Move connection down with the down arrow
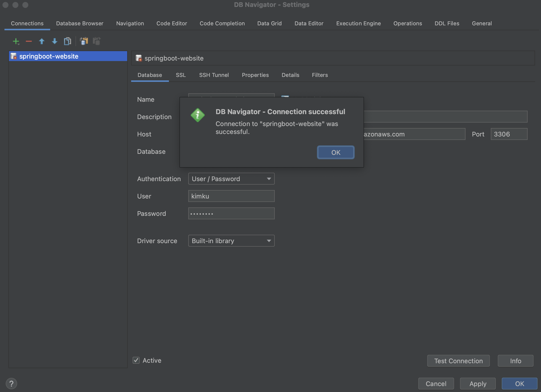Viewport: 541px width, 392px height. (x=55, y=41)
